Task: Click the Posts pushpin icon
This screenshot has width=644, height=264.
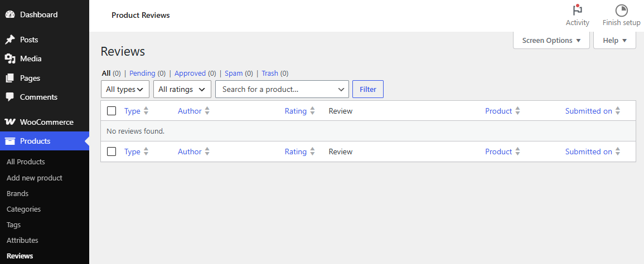Action: pyautogui.click(x=10, y=40)
